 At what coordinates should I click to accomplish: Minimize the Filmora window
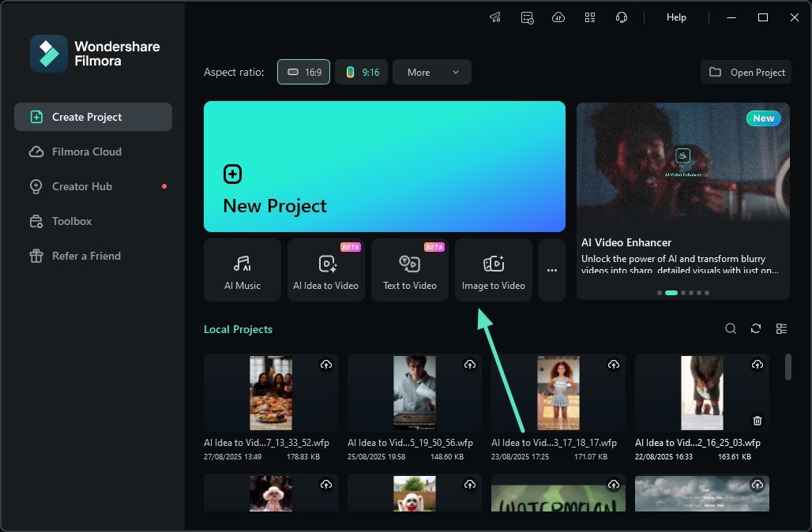731,17
